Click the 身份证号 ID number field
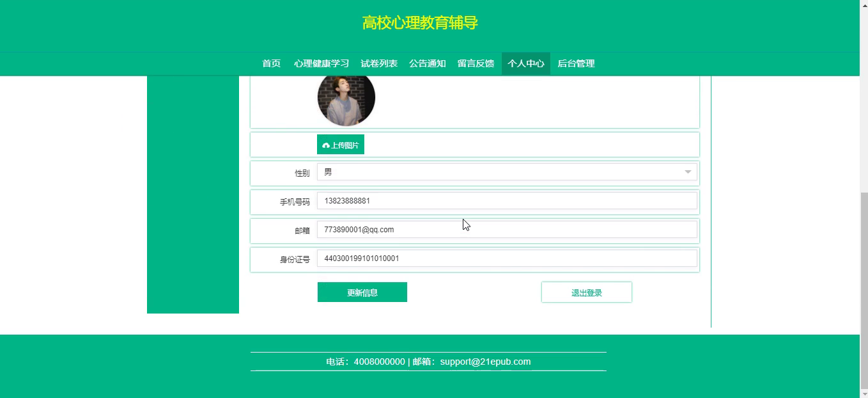 tap(507, 259)
